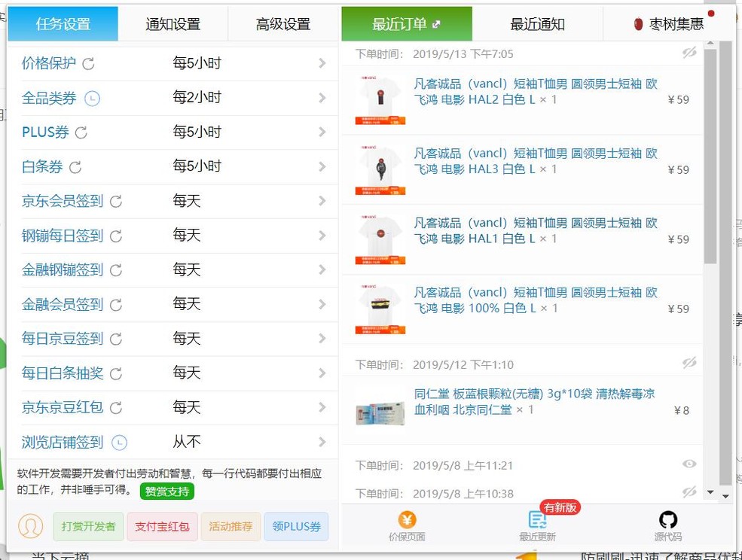Click the clock icon beside 浏览店铺签到
This screenshot has height=560, width=742.
(x=119, y=443)
